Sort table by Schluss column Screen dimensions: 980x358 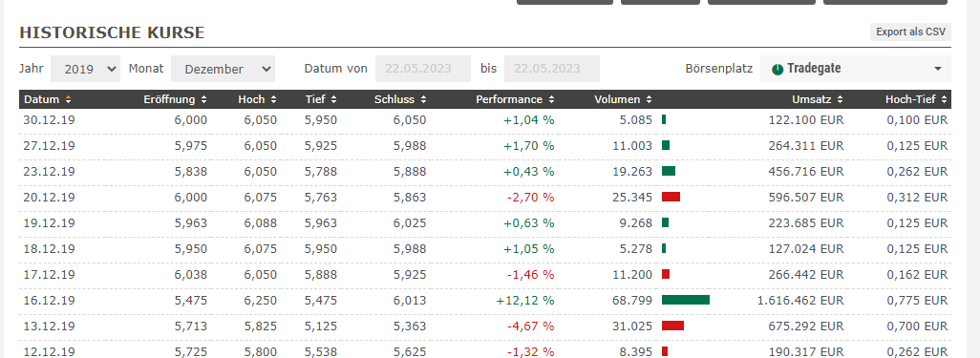click(x=400, y=99)
